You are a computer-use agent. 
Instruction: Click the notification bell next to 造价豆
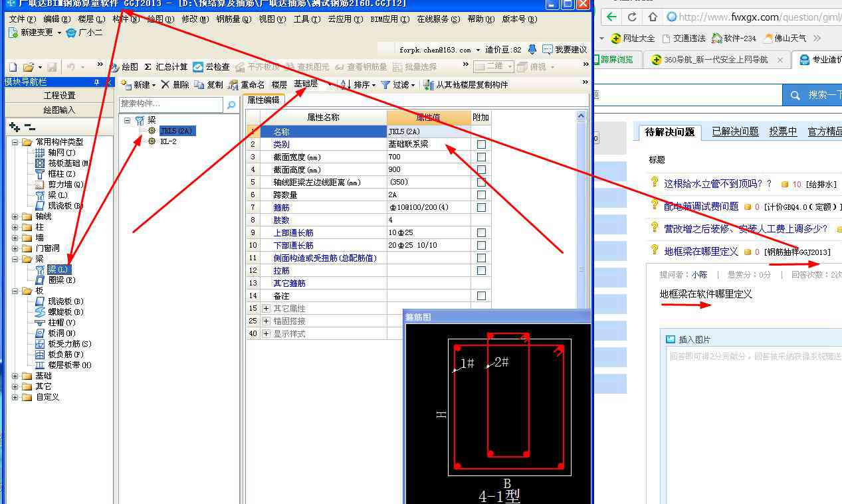(532, 50)
